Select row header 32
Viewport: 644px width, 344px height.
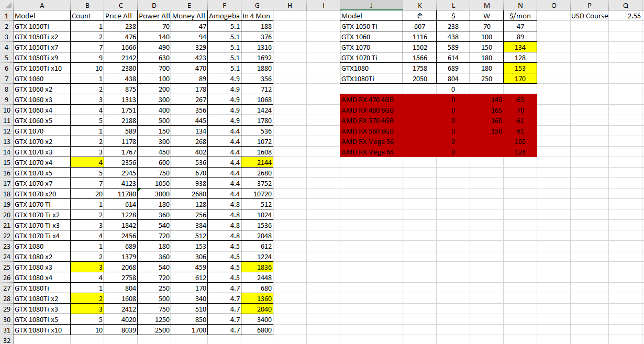pos(6,340)
